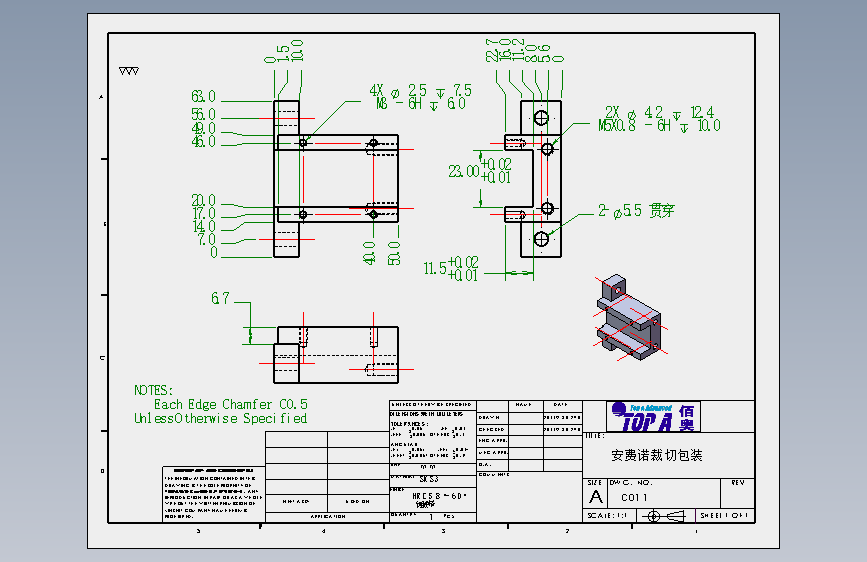Click the 40.0 vertical dimension text

[369, 253]
